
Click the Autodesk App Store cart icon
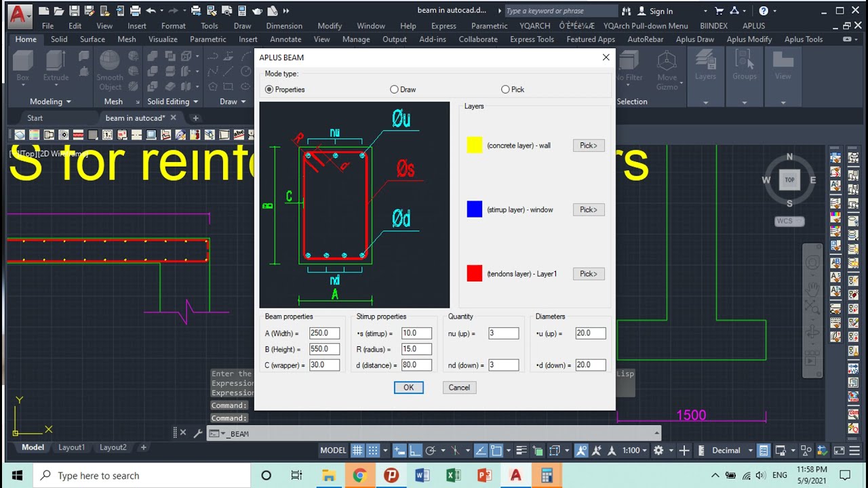[x=719, y=11]
